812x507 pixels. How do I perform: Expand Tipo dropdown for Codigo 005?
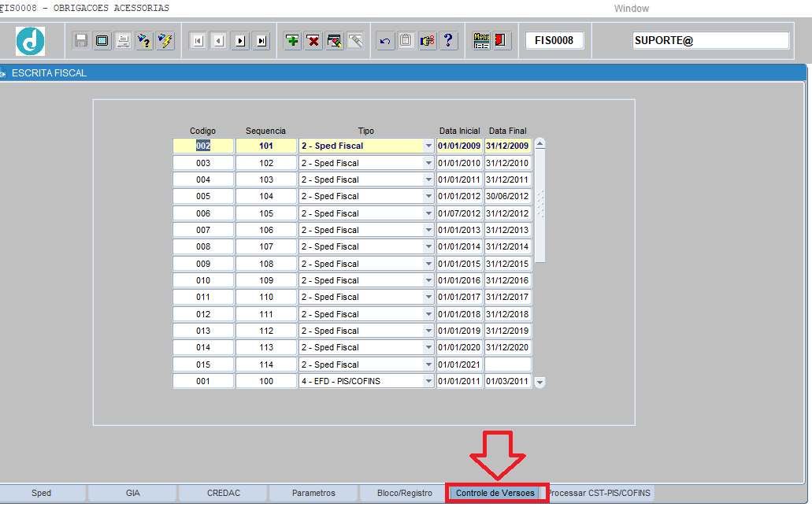[428, 196]
